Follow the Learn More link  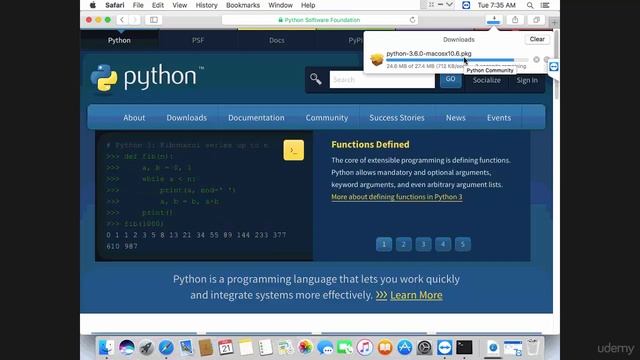click(x=416, y=295)
